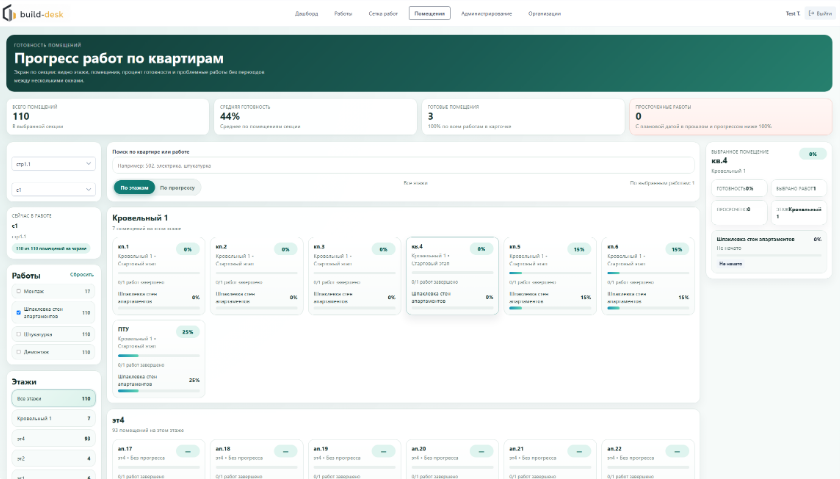
Task: Open the ап.20 apartment card
Action: 452,460
